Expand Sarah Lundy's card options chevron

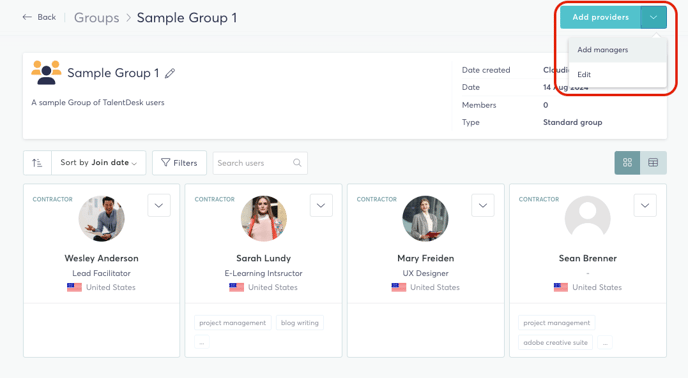click(x=321, y=205)
